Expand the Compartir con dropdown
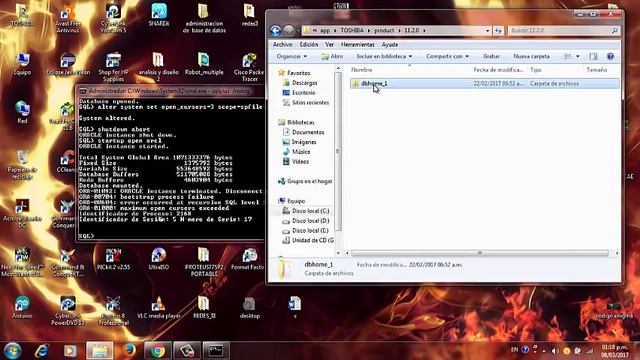Image resolution: width=640 pixels, height=360 pixels. pyautogui.click(x=447, y=56)
